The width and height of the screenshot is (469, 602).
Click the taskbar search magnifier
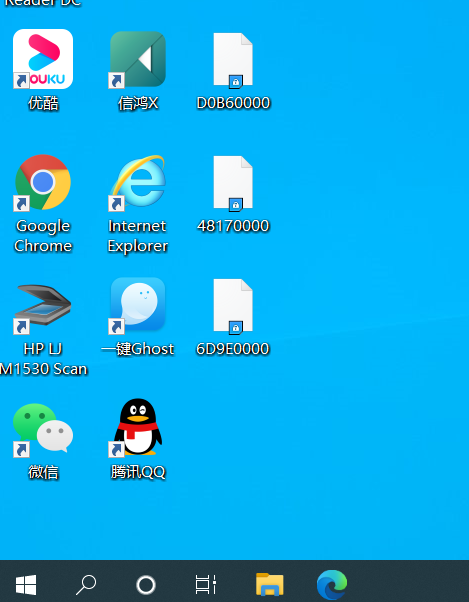(86, 585)
